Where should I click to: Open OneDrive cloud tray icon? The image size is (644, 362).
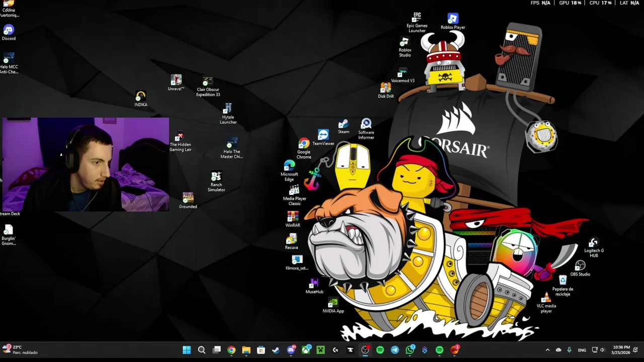(x=558, y=350)
